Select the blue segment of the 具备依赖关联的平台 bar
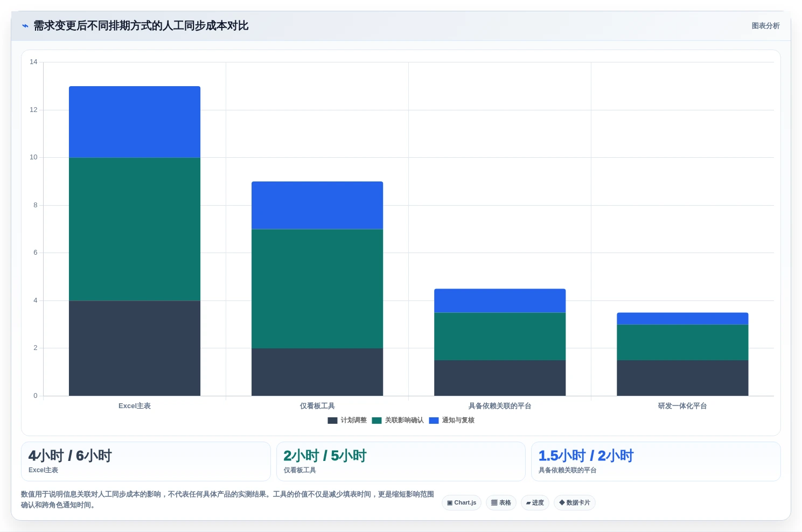This screenshot has width=802, height=532. (500, 300)
